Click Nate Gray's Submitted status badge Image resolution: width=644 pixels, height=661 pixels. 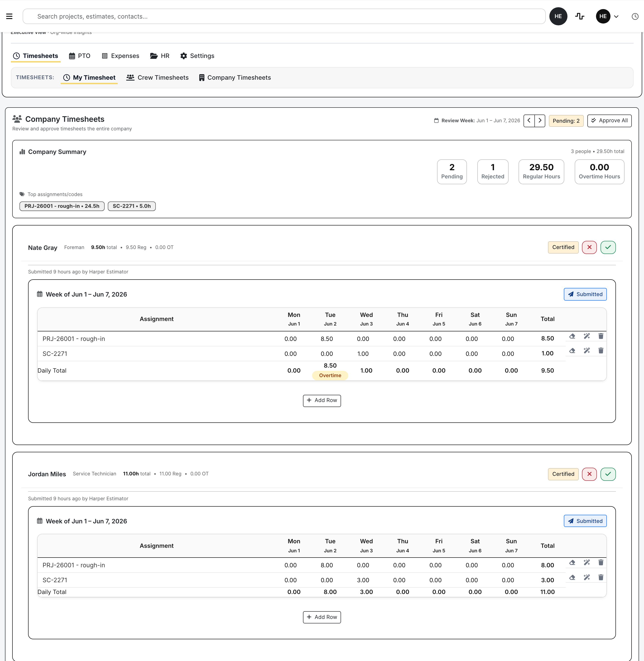coord(585,294)
